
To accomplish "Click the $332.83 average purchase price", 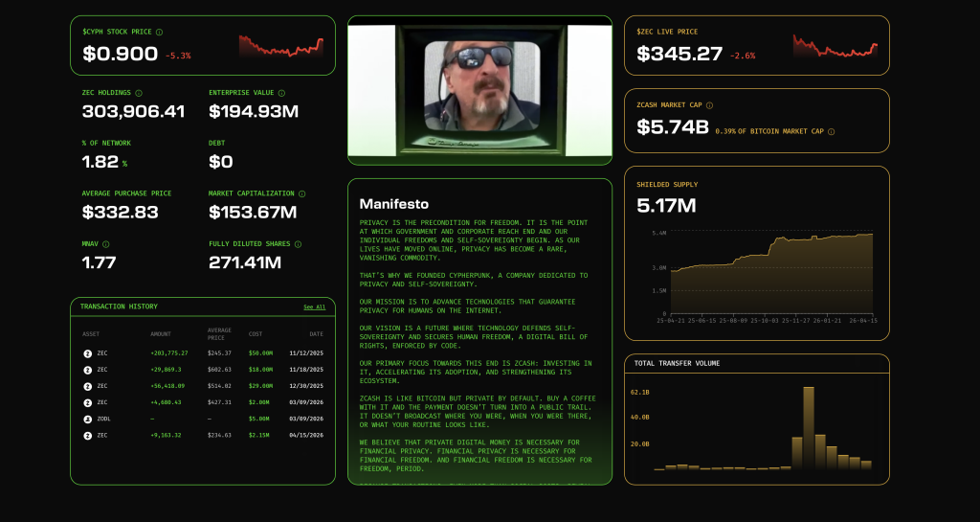I will point(120,212).
